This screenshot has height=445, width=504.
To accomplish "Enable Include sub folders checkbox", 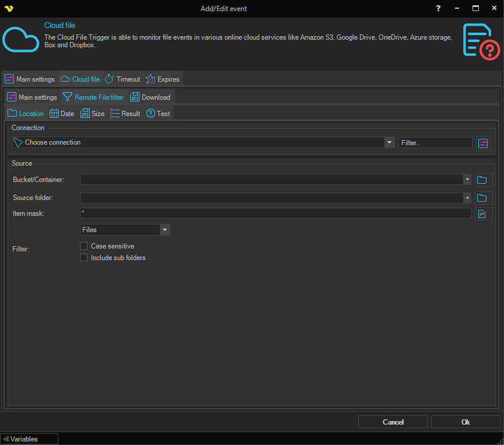I will pyautogui.click(x=84, y=258).
